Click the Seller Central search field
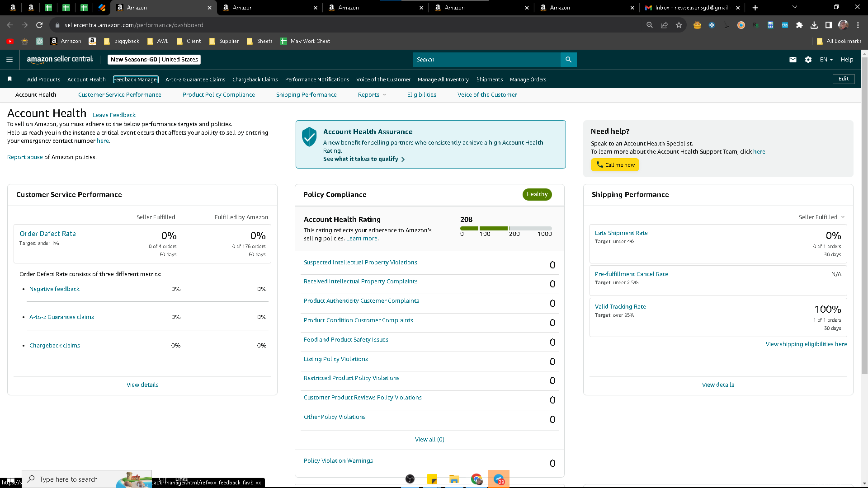The image size is (868, 488). 486,60
